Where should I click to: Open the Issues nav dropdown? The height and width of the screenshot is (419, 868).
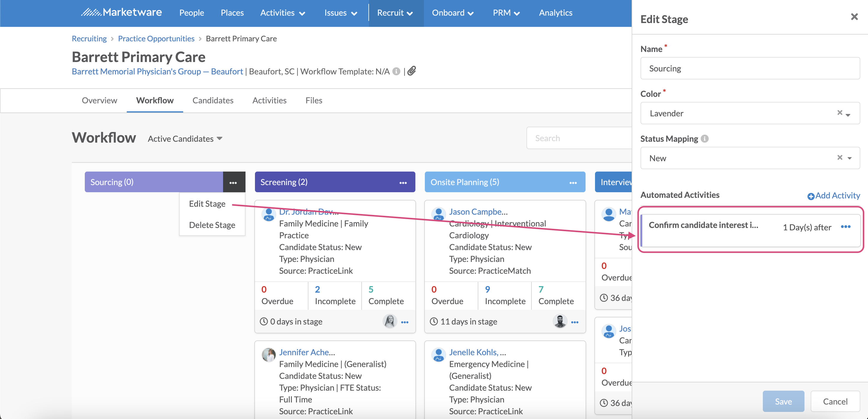pyautogui.click(x=340, y=13)
